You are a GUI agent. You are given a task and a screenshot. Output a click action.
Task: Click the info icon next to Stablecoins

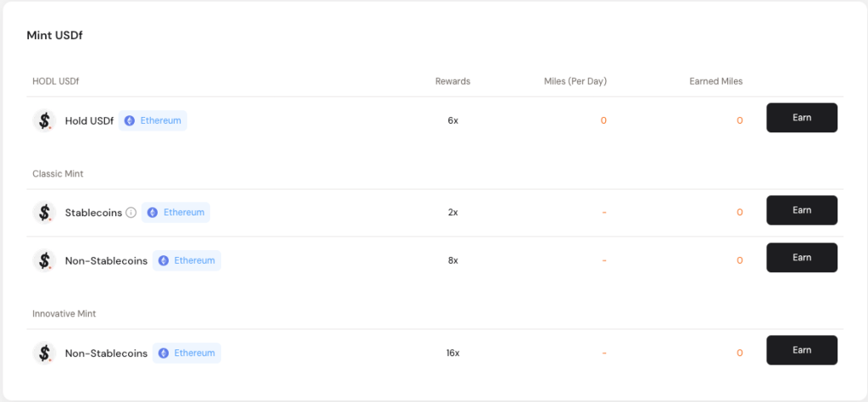click(x=131, y=212)
